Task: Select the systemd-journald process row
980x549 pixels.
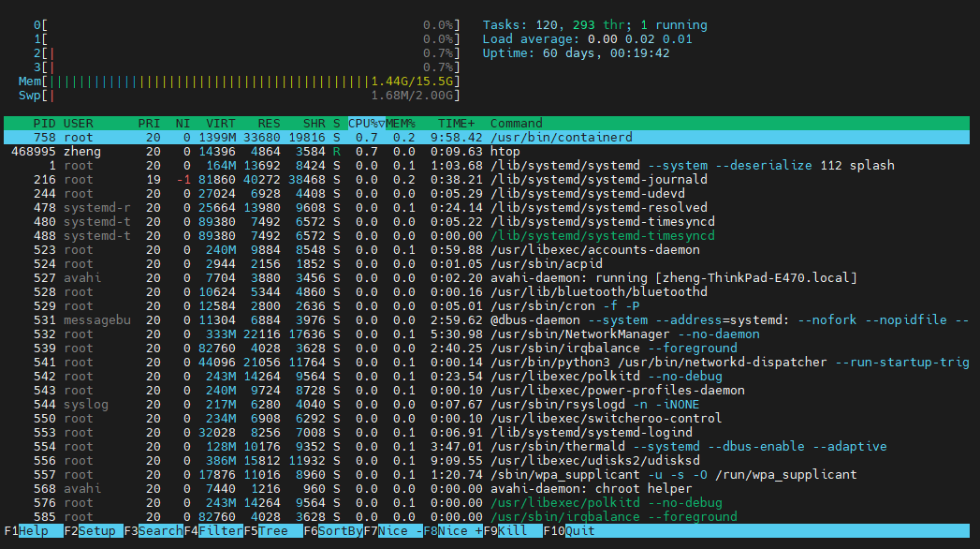Action: pos(487,180)
